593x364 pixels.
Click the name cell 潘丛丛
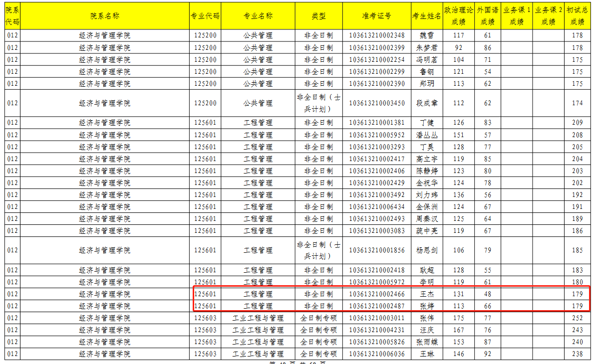[427, 135]
